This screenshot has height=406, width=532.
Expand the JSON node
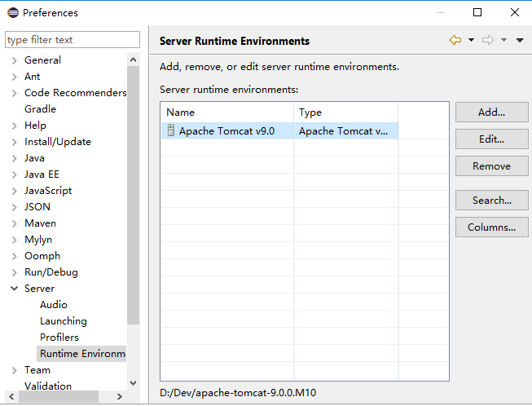tap(14, 207)
